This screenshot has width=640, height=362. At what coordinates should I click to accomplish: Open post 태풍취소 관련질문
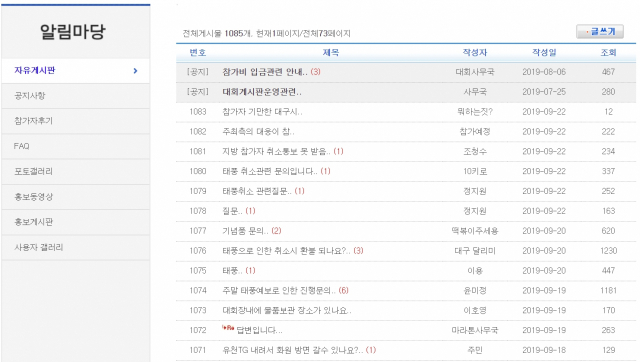click(257, 191)
